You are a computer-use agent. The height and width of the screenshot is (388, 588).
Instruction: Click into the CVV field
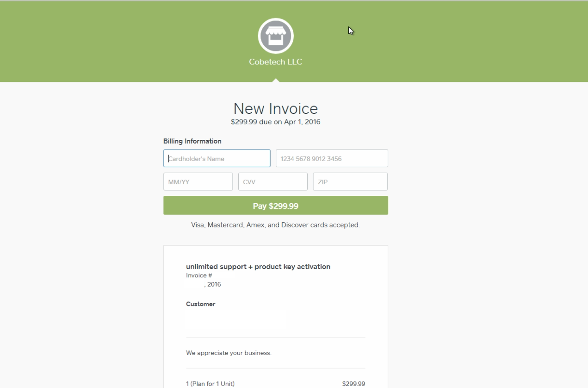pos(273,182)
